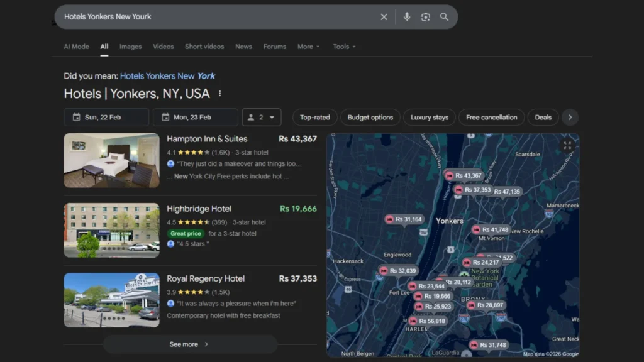644x362 pixels.
Task: Clear the search box with the X icon
Action: [x=384, y=17]
